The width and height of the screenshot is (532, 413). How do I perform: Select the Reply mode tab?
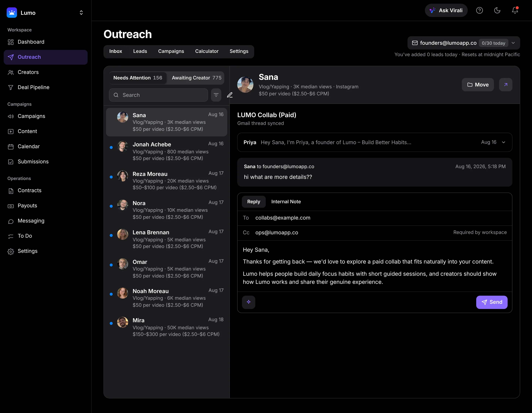254,202
